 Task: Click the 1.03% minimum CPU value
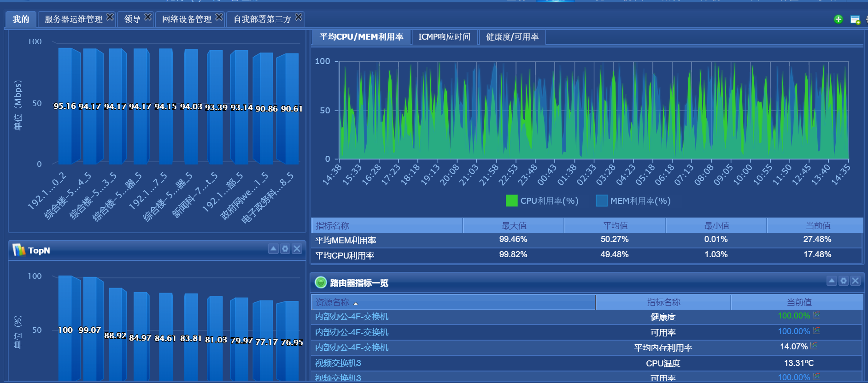coord(716,255)
